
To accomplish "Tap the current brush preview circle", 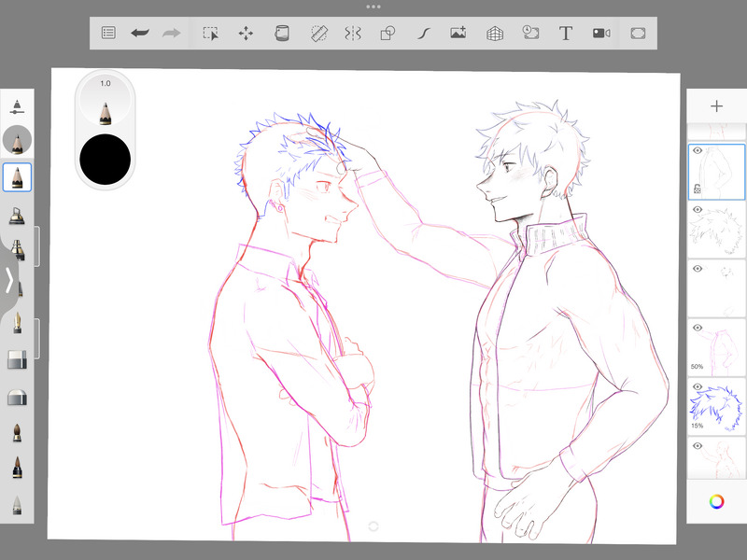I will 17,141.
